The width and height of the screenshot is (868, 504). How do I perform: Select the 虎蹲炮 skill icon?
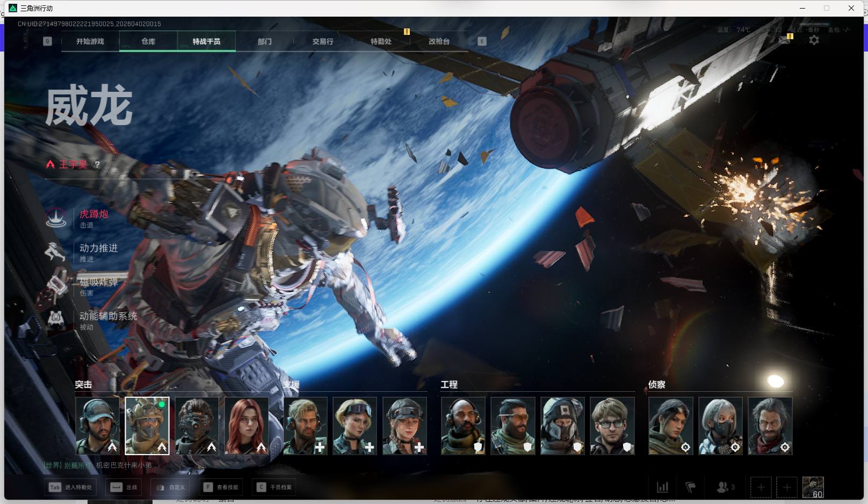(x=56, y=218)
